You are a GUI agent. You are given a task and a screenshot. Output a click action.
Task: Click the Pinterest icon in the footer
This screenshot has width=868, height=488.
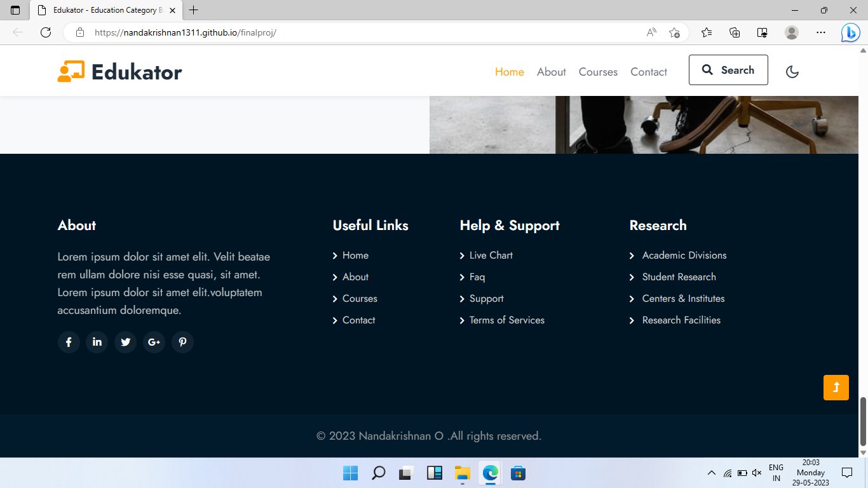(182, 342)
